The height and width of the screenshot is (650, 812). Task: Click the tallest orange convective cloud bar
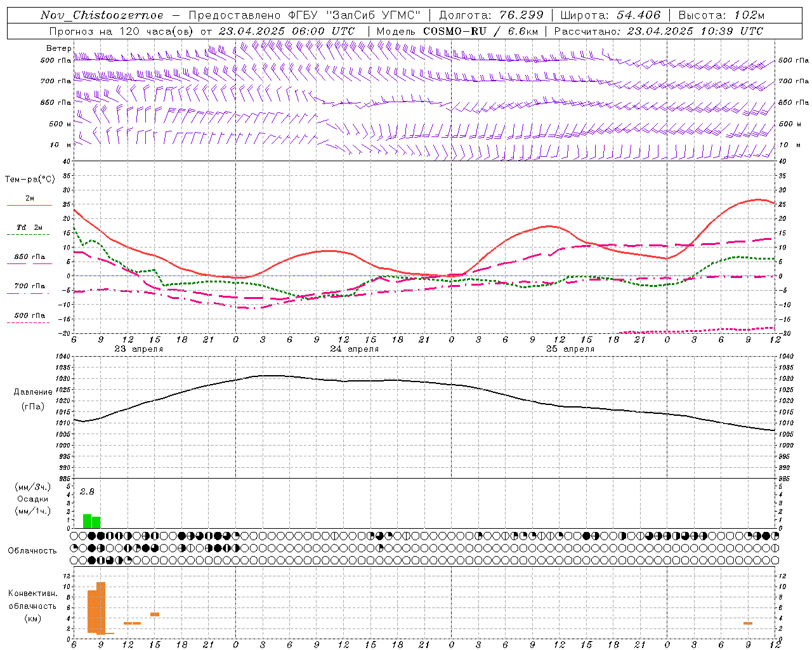point(101,607)
